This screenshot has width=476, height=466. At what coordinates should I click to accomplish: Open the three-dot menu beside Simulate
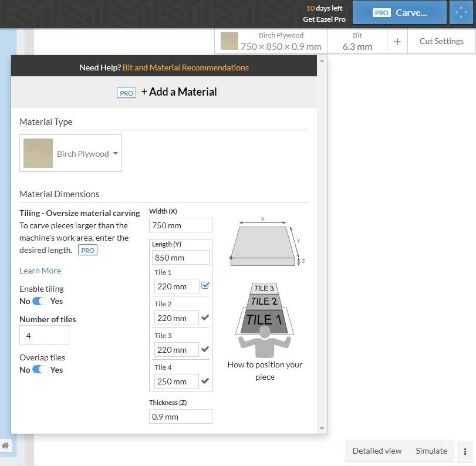coord(465,451)
